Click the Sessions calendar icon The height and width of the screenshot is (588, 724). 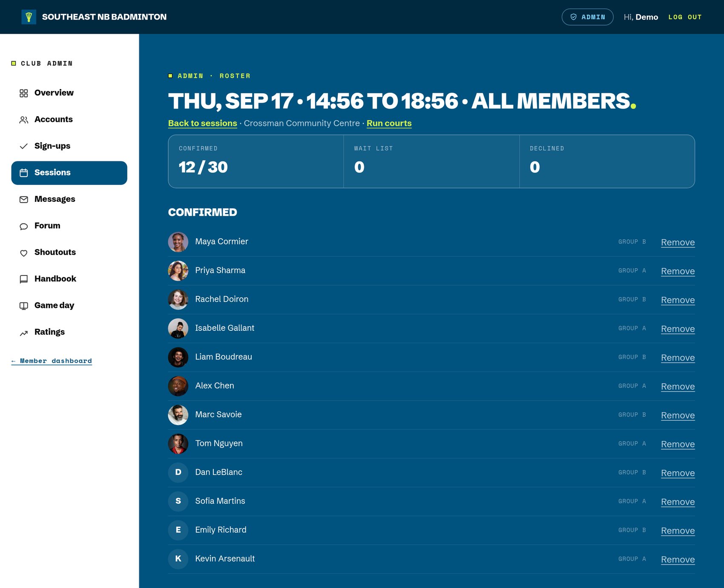pos(24,173)
